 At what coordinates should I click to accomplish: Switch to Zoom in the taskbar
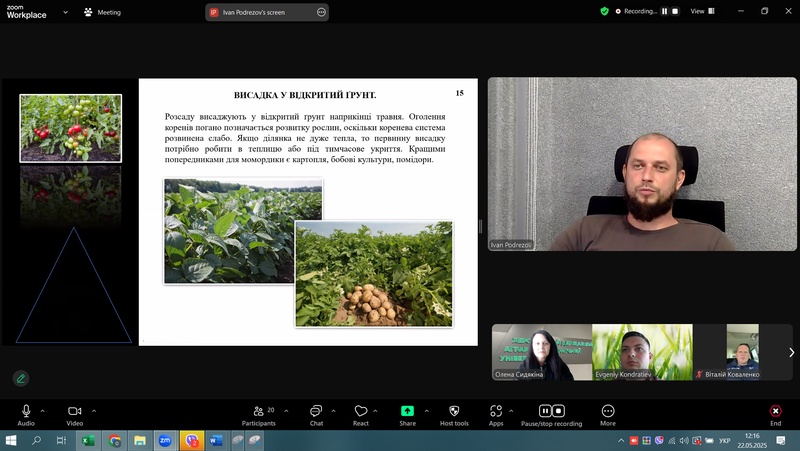coord(165,440)
